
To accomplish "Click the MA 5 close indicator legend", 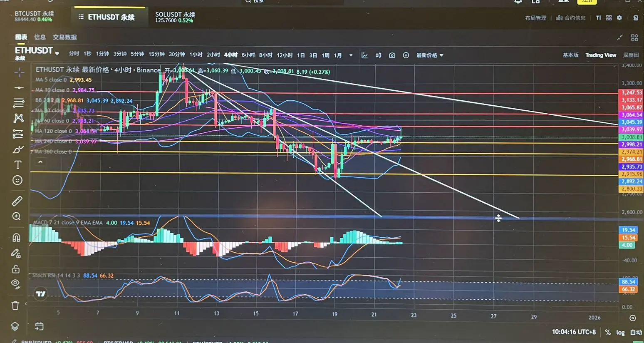I will tap(63, 80).
